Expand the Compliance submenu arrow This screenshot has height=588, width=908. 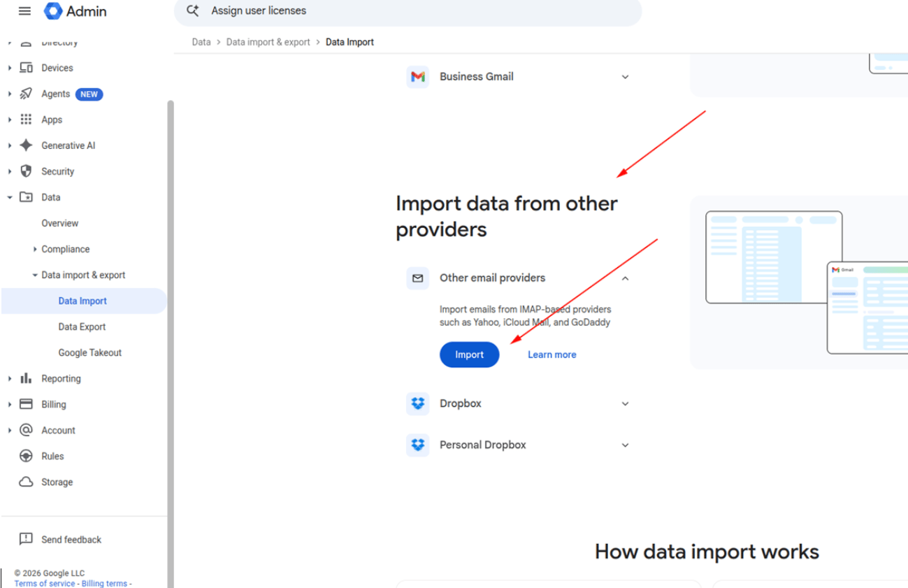(x=35, y=249)
